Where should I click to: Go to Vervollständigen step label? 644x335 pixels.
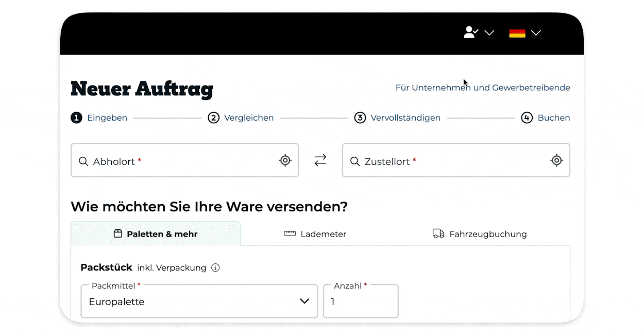click(x=405, y=118)
